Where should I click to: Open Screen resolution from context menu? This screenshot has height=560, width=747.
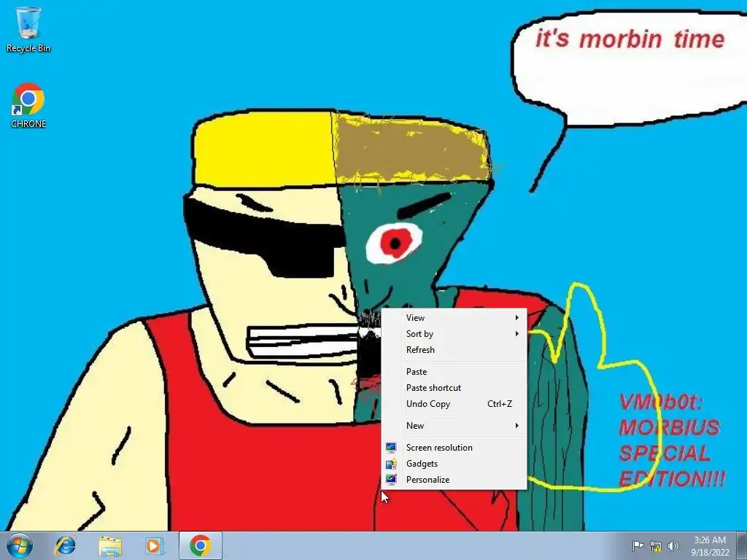coord(454,448)
